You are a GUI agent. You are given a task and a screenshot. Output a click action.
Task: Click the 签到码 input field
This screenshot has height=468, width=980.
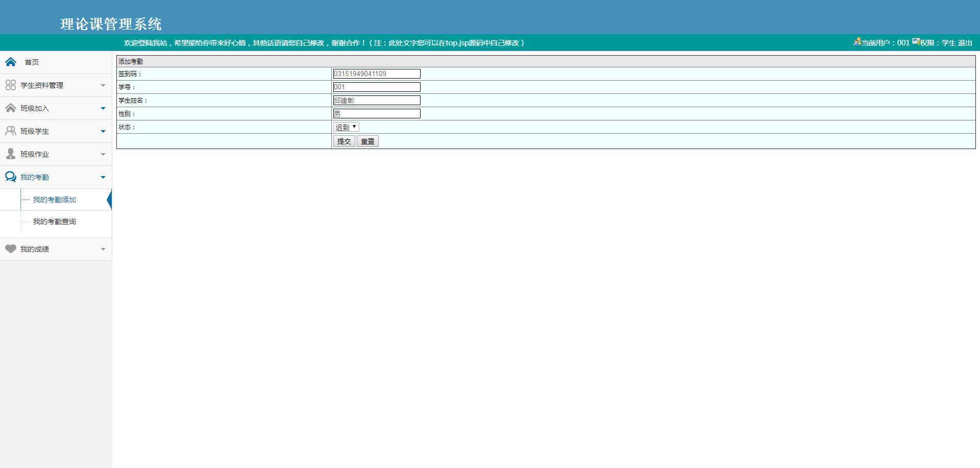pos(377,73)
